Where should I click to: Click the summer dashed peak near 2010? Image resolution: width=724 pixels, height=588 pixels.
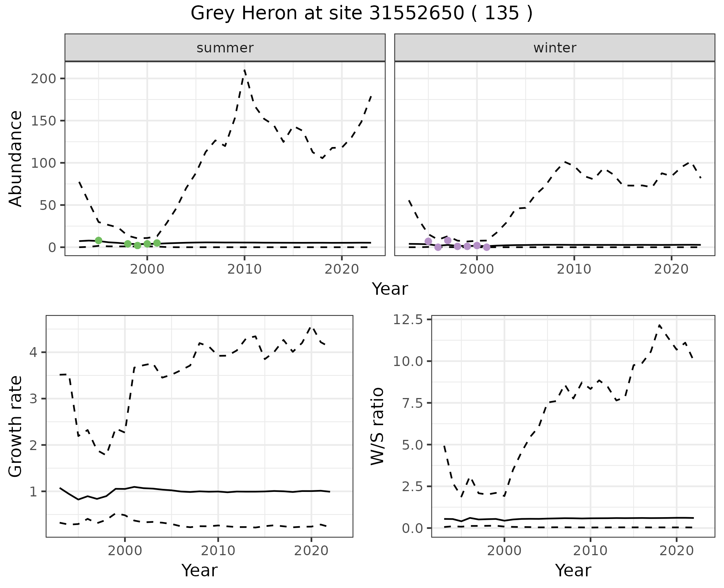pyautogui.click(x=245, y=70)
